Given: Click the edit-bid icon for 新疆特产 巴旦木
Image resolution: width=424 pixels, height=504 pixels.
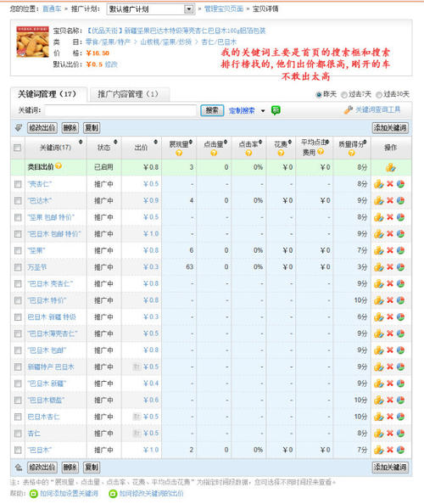Looking at the screenshot, I should click(379, 367).
